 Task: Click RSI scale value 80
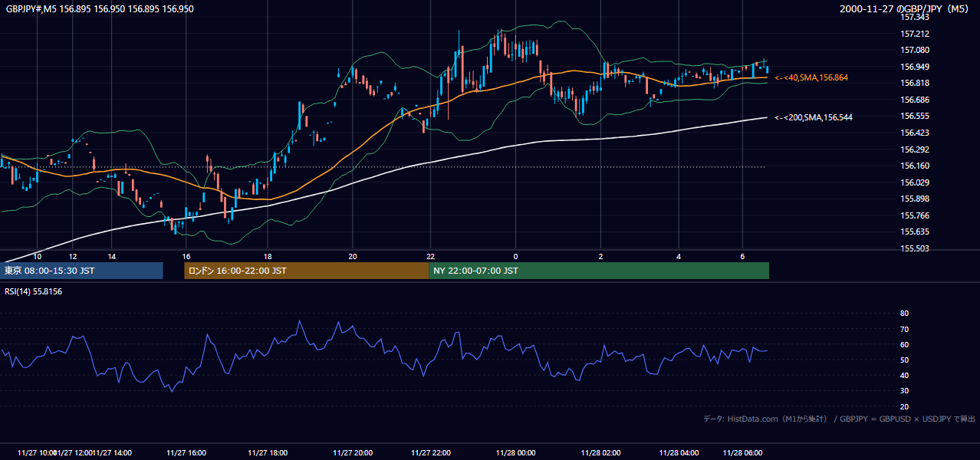point(905,314)
